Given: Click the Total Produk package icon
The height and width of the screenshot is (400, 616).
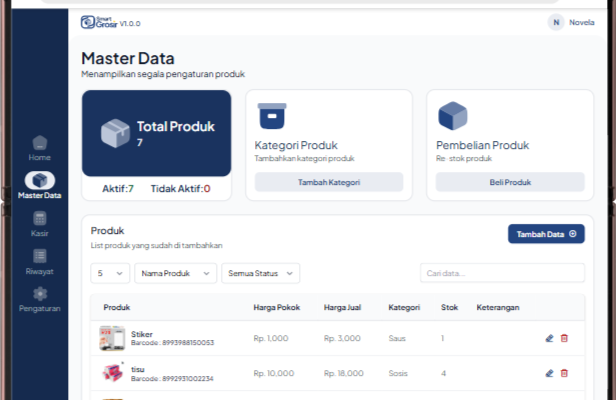Looking at the screenshot, I should [x=115, y=133].
